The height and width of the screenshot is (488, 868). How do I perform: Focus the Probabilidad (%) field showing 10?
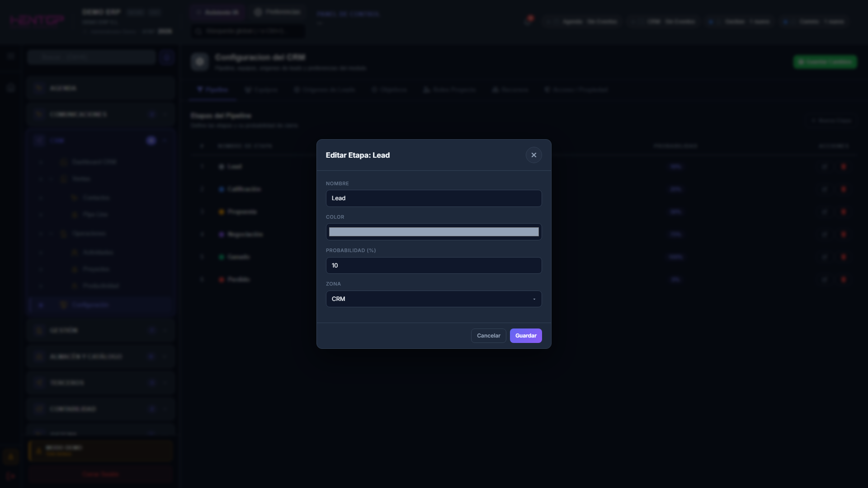tap(434, 265)
